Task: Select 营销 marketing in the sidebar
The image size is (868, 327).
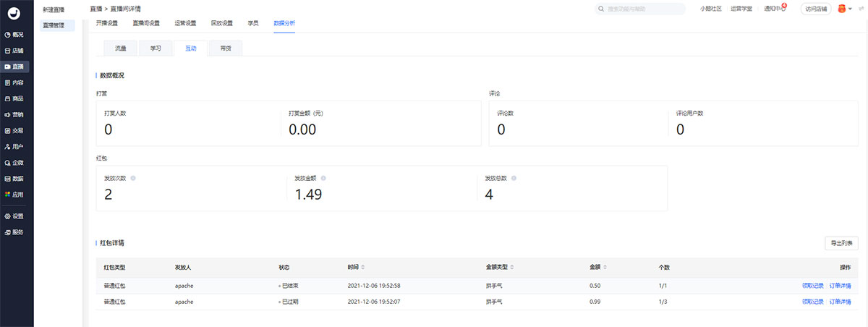Action: pos(14,114)
